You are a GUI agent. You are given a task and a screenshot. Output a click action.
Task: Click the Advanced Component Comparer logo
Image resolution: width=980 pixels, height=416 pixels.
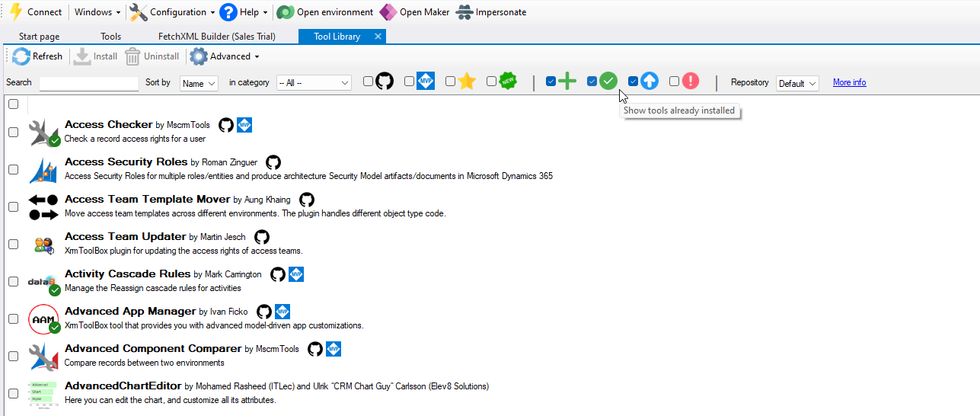pyautogui.click(x=43, y=356)
